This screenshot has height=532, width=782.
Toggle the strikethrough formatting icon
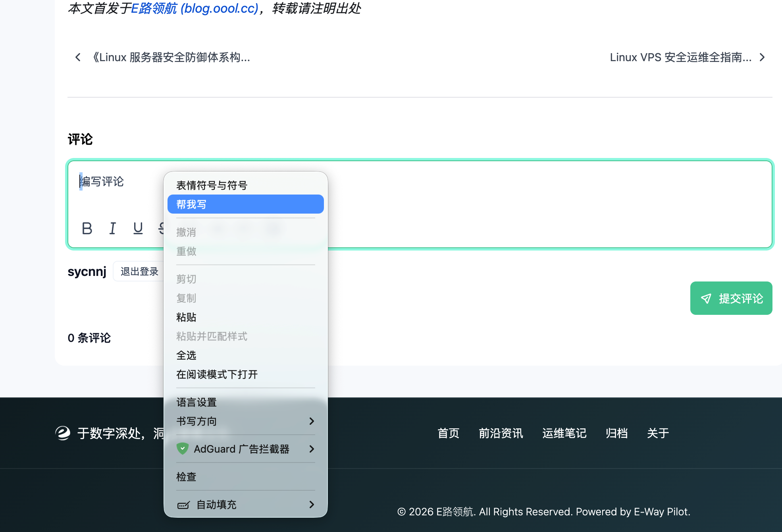click(163, 228)
